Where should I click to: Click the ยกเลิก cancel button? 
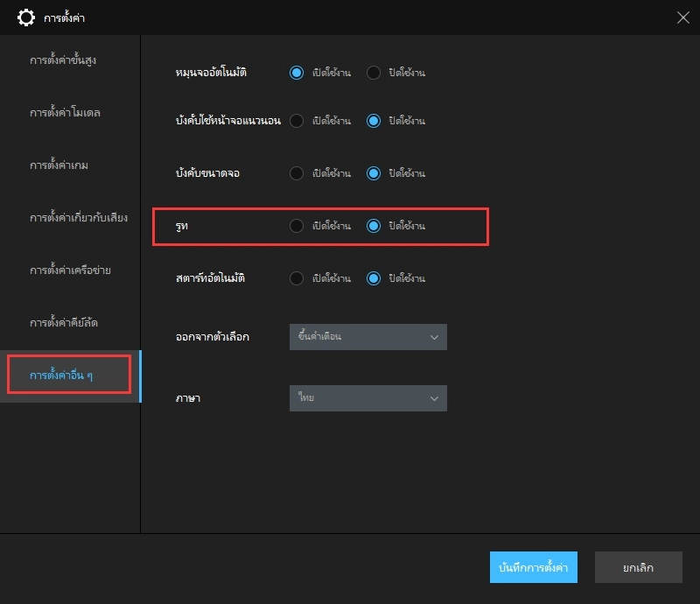(x=638, y=567)
